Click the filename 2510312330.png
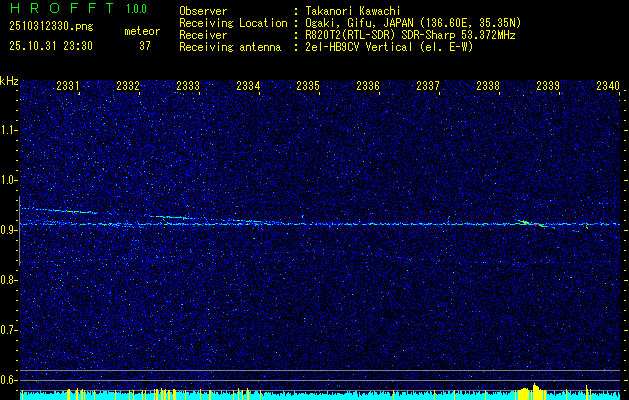This screenshot has height=400, width=629. coord(51,27)
